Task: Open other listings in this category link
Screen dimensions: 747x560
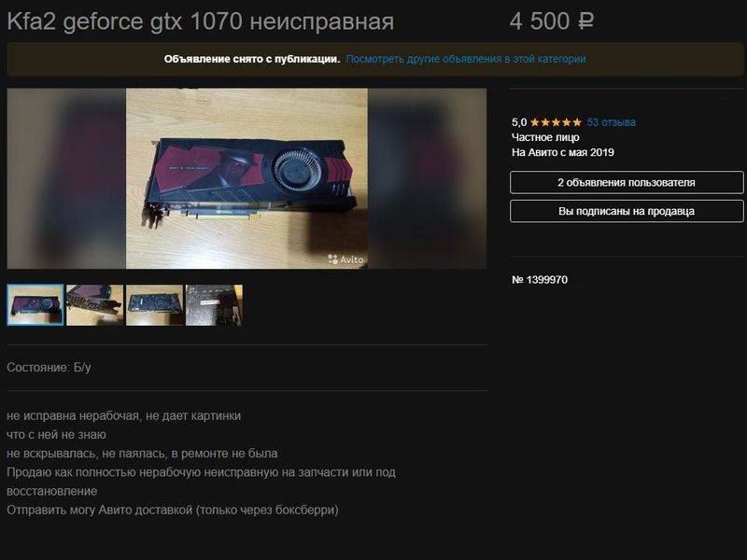Action: (x=466, y=59)
